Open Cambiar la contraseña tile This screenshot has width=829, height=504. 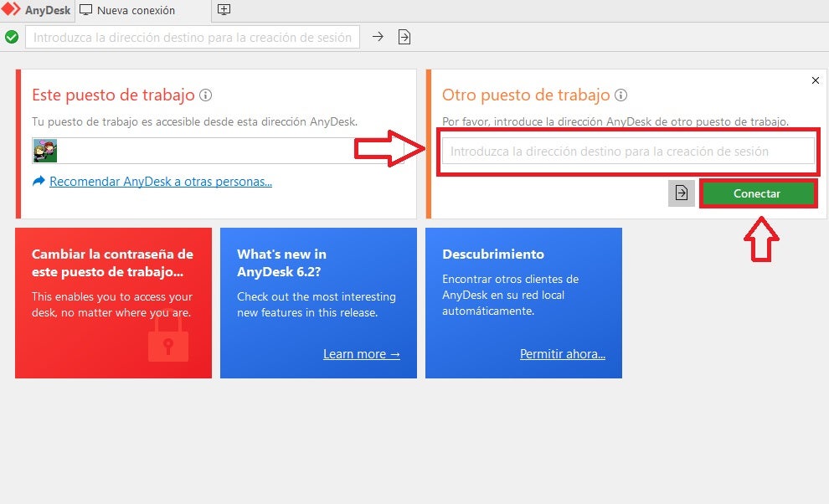[x=113, y=302]
